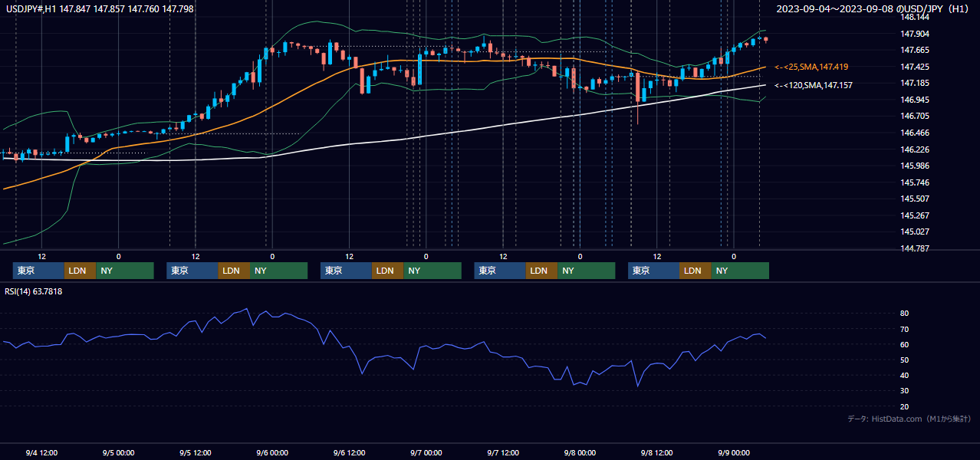Click price axis value 146.226
The width and height of the screenshot is (980, 460).
915,149
